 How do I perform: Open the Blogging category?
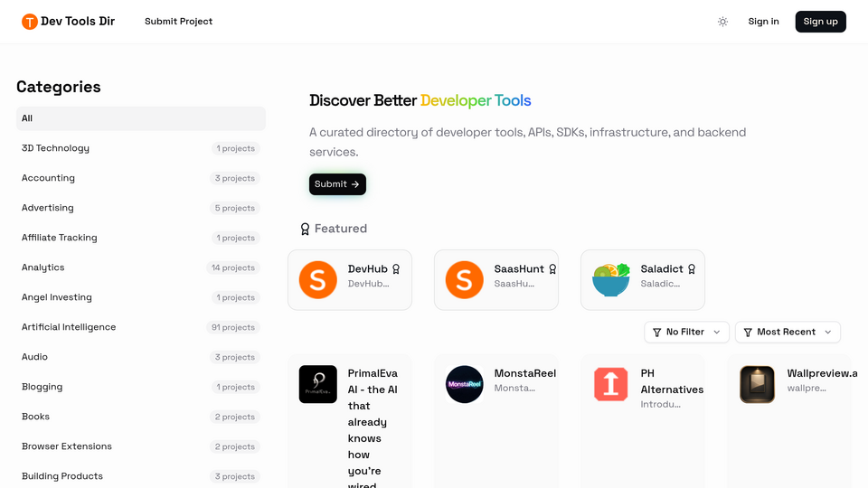[141, 388]
